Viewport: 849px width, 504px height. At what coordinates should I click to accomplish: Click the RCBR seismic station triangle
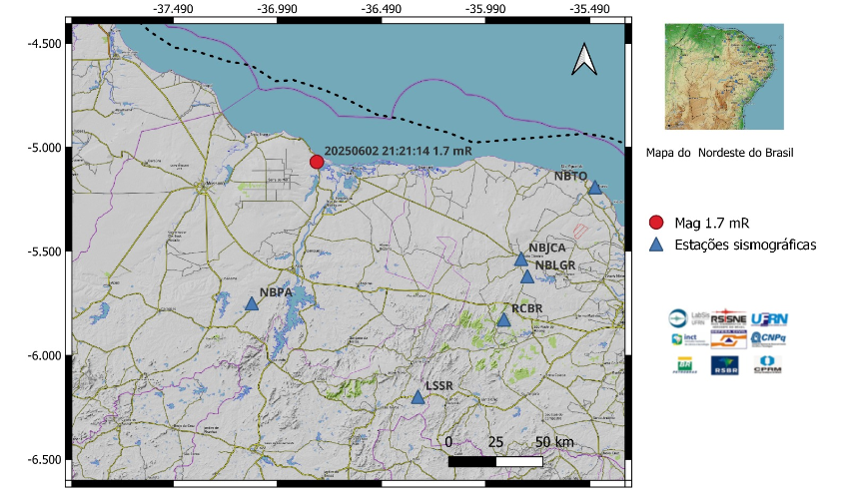[504, 319]
